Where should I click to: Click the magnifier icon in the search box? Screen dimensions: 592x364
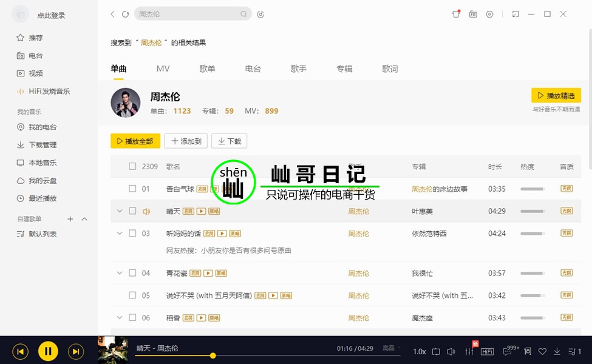coord(243,14)
